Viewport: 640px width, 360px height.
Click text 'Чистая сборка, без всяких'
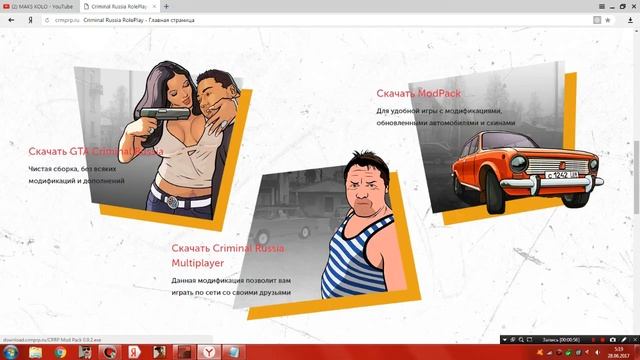(72, 169)
